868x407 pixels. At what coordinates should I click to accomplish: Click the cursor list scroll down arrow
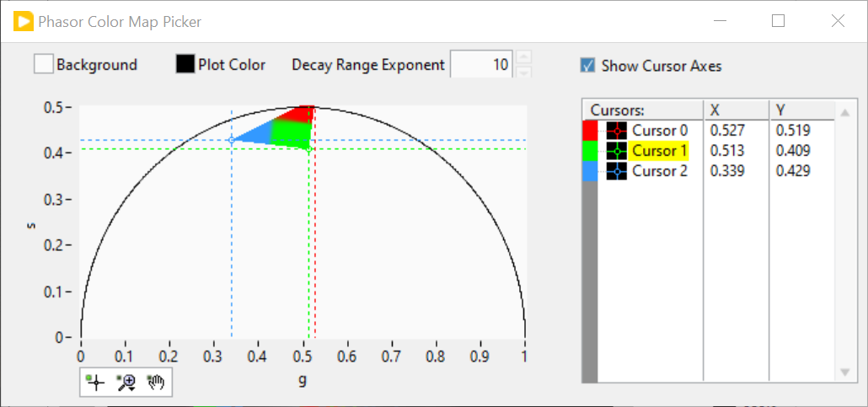click(x=844, y=372)
